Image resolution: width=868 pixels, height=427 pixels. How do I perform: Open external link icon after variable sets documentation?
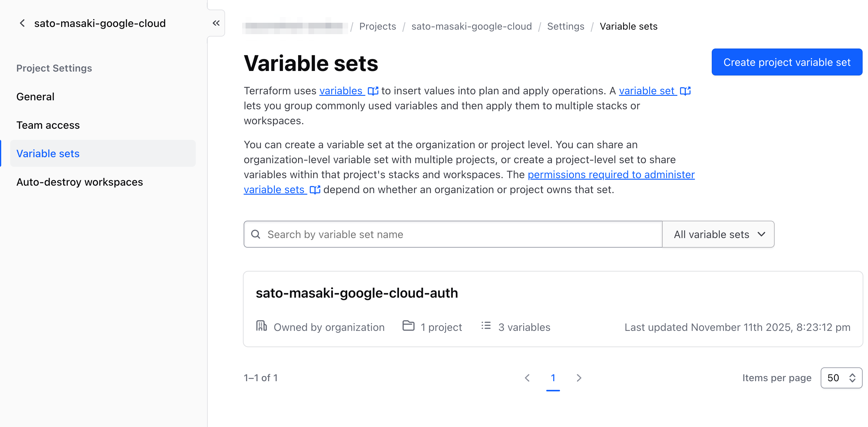[315, 190]
